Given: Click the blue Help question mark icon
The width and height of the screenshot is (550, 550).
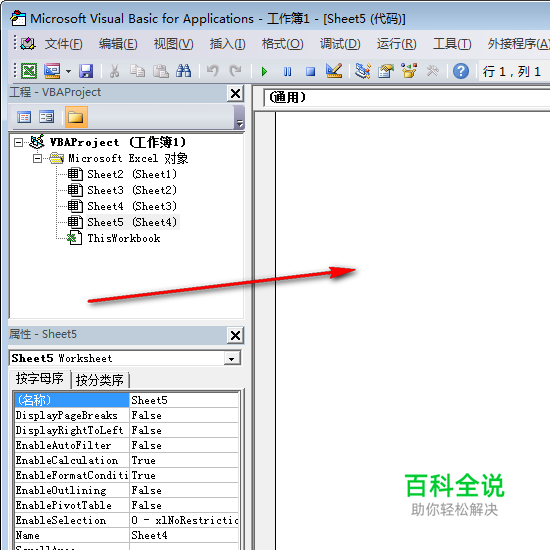Looking at the screenshot, I should (x=461, y=71).
